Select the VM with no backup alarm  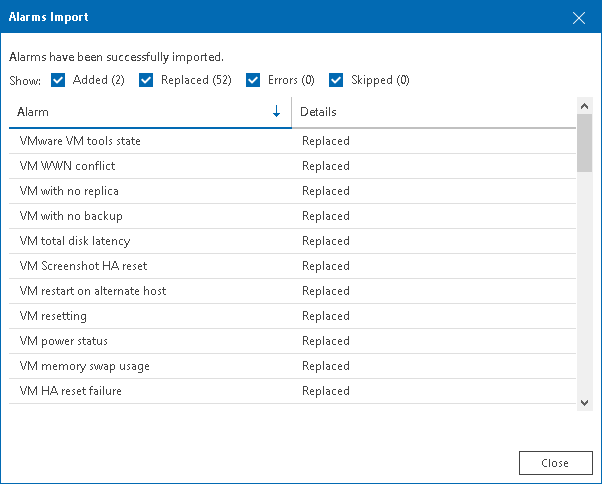(293, 216)
